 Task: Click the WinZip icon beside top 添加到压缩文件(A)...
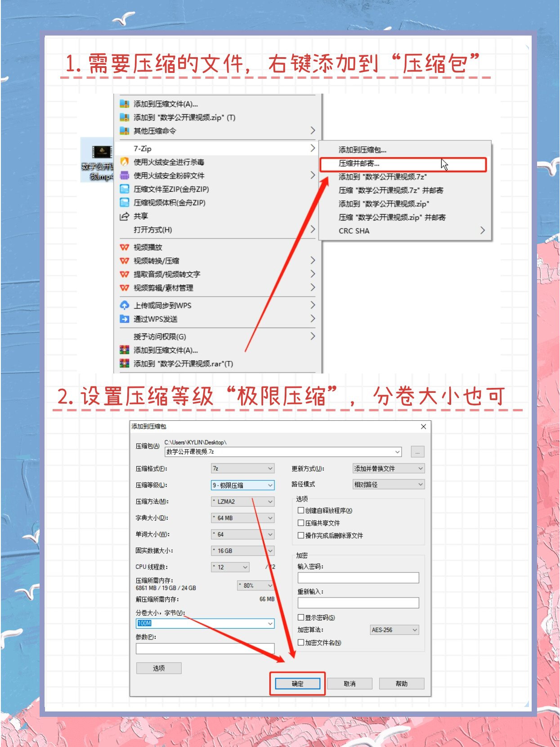tap(124, 104)
